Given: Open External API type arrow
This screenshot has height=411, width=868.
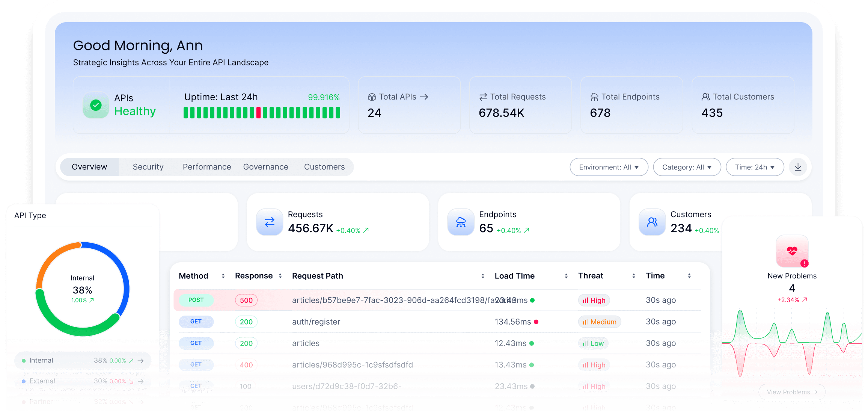Looking at the screenshot, I should pyautogui.click(x=141, y=381).
